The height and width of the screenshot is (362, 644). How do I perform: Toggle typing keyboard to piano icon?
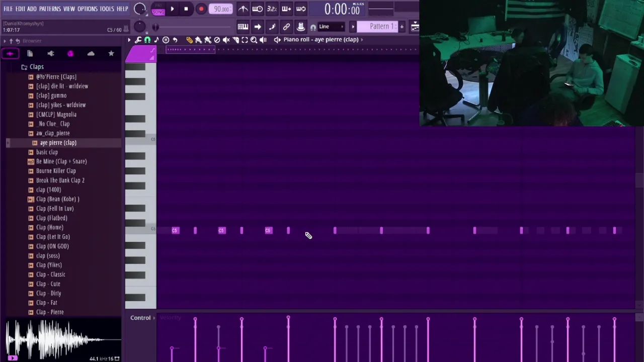(x=243, y=27)
